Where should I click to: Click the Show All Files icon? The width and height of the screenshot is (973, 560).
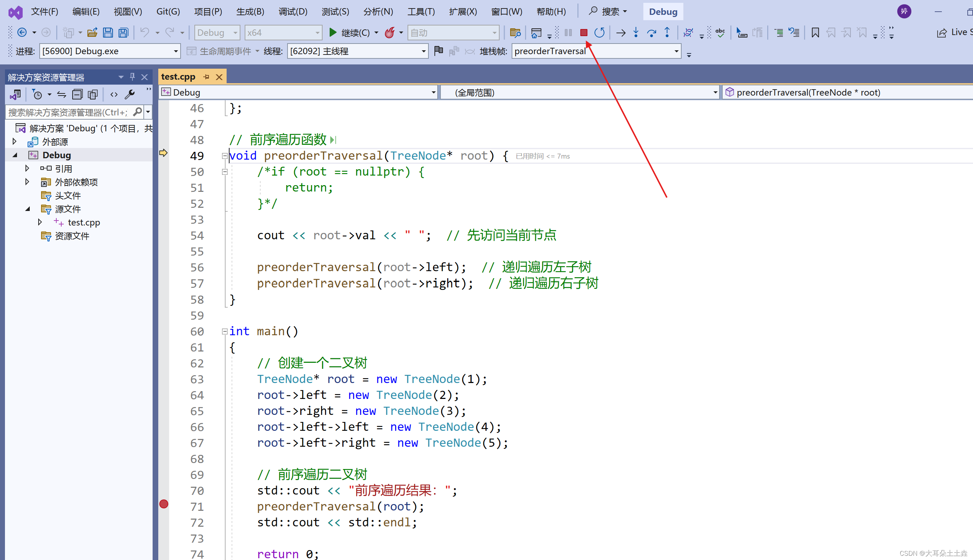pos(93,94)
